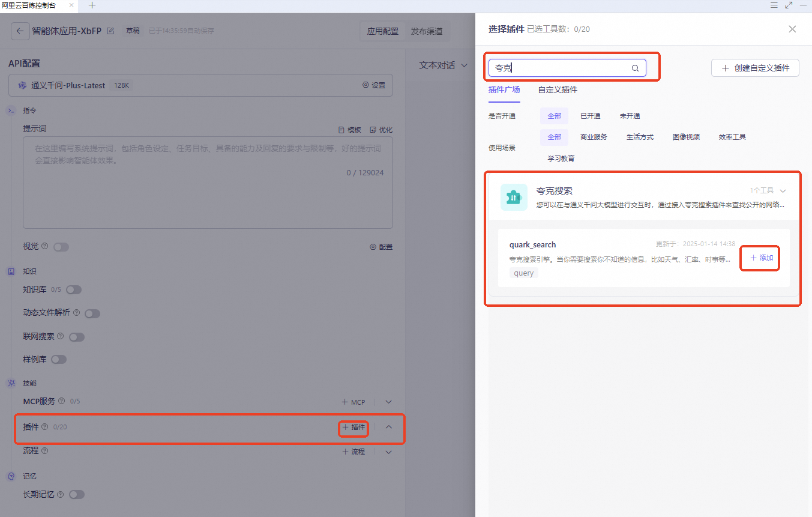The width and height of the screenshot is (812, 517).
Task: Click the plugin search input field
Action: 567,68
